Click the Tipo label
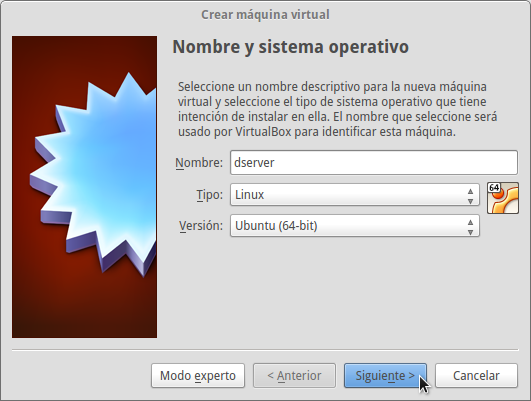 [x=210, y=195]
